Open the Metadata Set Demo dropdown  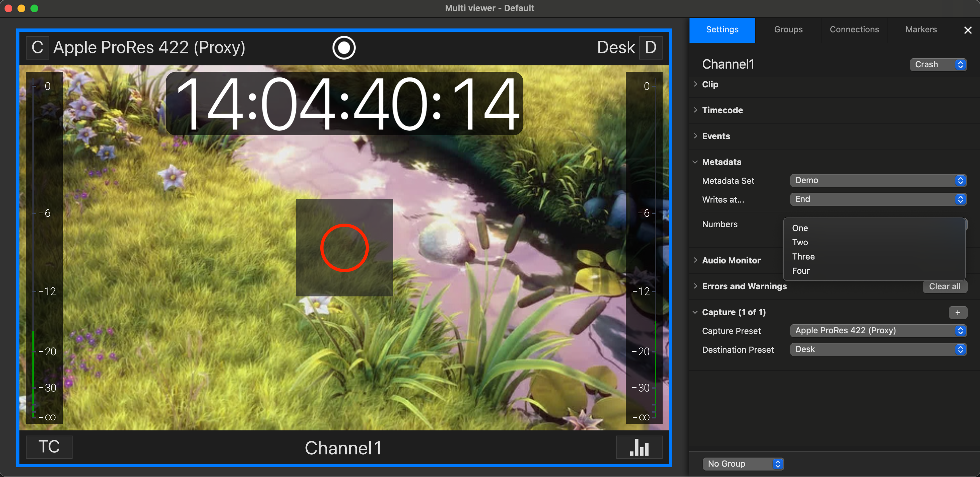click(x=878, y=181)
